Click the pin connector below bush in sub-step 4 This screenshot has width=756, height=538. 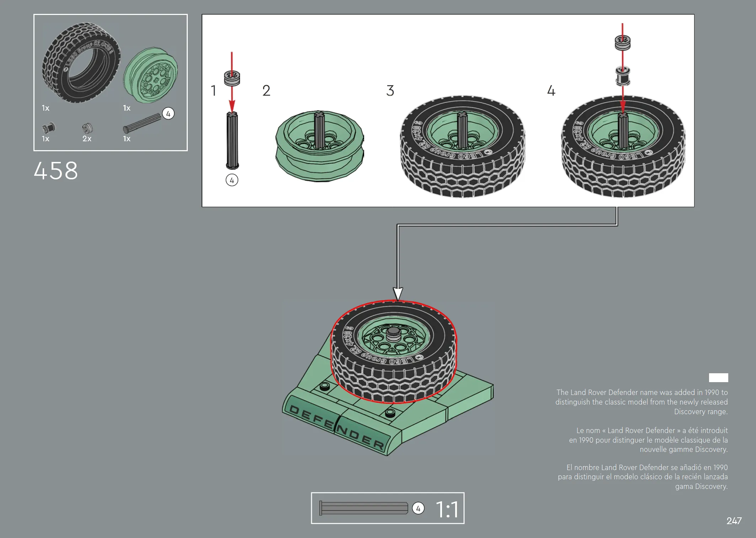tap(623, 76)
